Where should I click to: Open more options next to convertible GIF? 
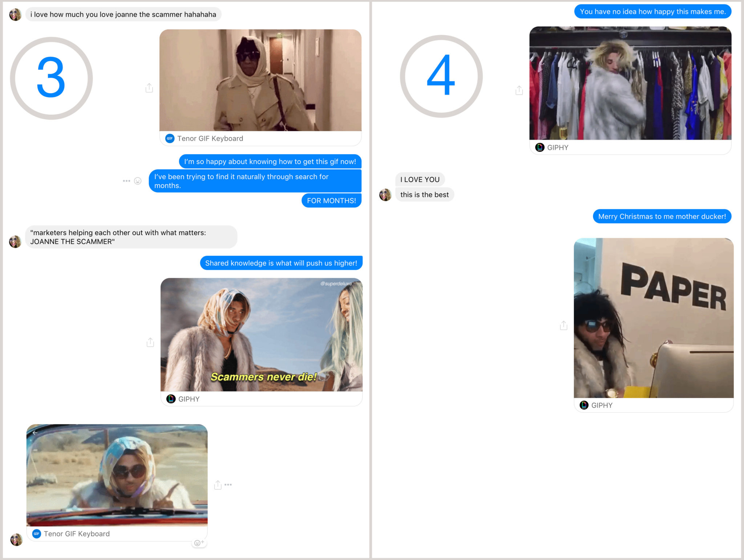(228, 485)
